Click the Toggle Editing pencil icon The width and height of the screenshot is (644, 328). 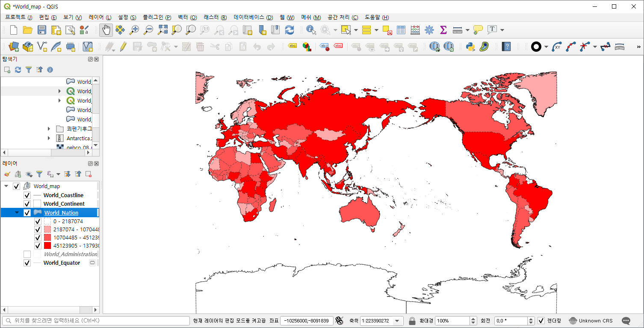click(124, 46)
